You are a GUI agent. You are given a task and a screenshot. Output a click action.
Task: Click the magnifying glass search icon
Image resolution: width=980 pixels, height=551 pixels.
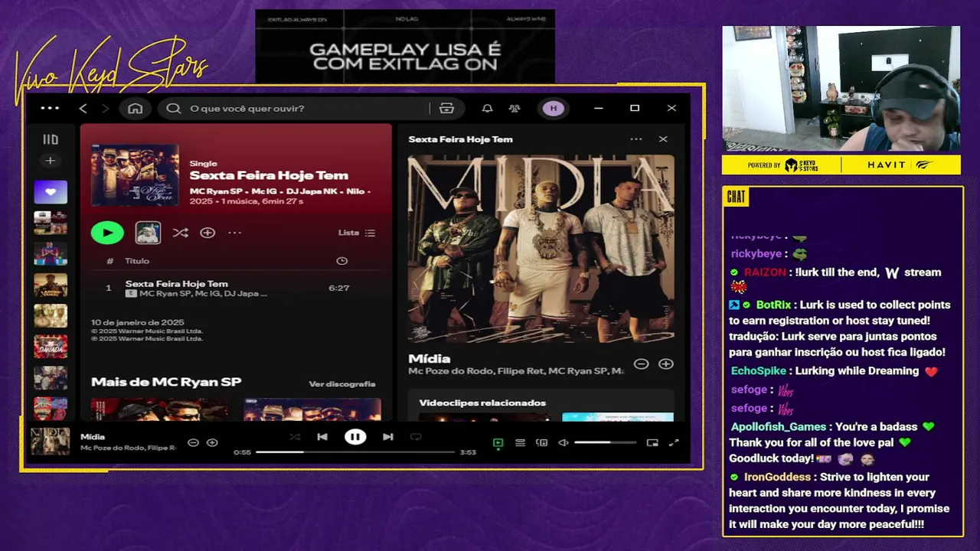174,108
